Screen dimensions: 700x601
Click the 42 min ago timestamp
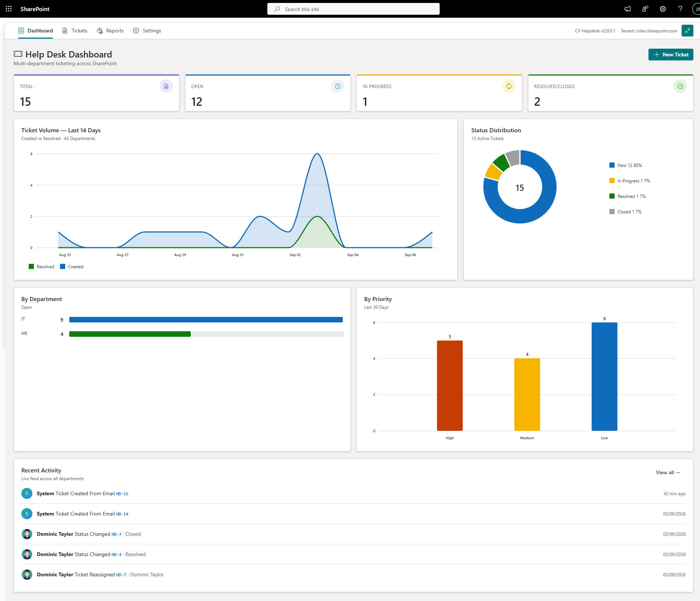[x=674, y=494]
